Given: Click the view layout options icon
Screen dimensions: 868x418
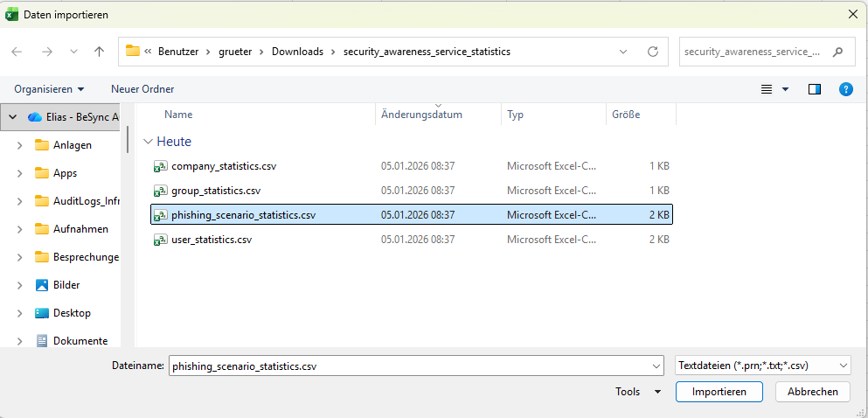Looking at the screenshot, I should tap(767, 89).
